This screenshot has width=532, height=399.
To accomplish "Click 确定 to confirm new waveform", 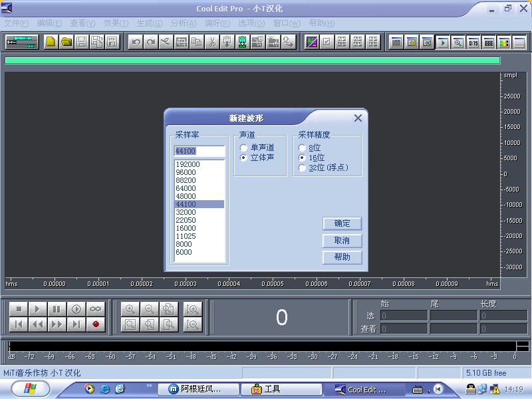I will pos(342,223).
